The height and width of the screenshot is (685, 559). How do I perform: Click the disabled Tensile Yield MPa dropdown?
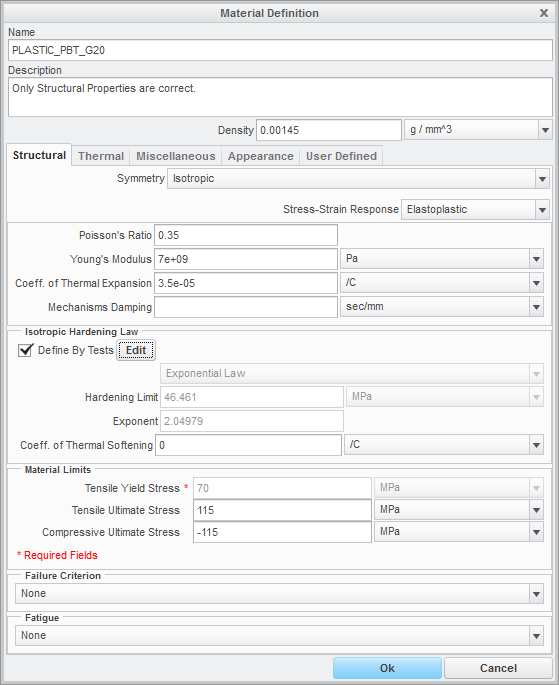point(459,488)
